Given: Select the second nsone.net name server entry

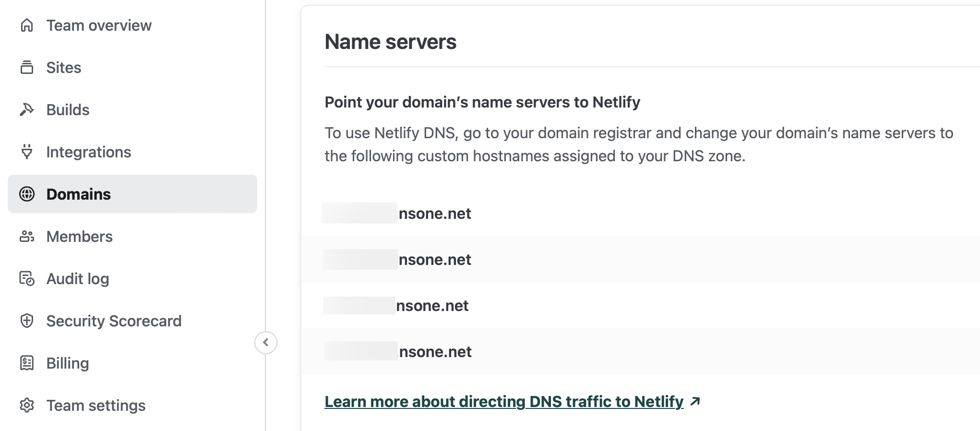Looking at the screenshot, I should (434, 260).
